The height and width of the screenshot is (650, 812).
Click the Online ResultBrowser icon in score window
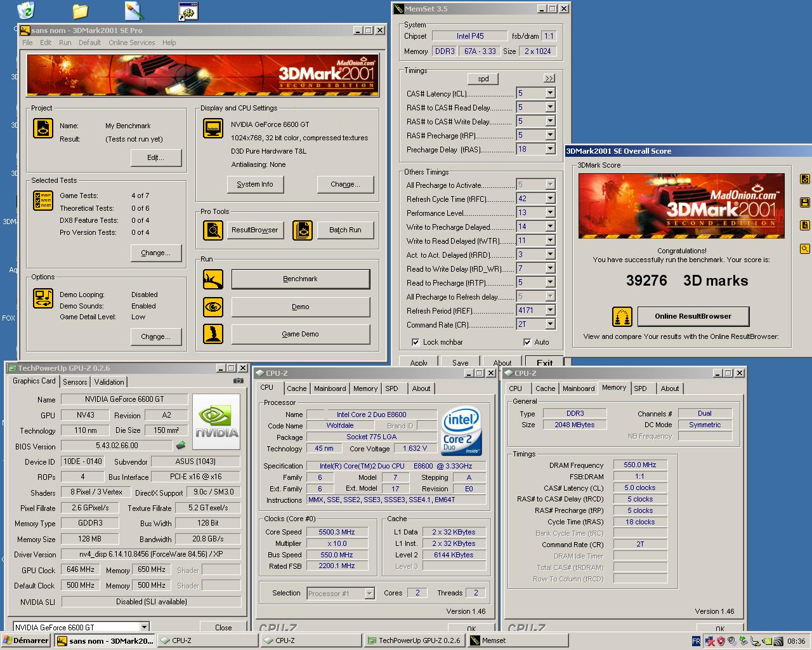coord(622,316)
